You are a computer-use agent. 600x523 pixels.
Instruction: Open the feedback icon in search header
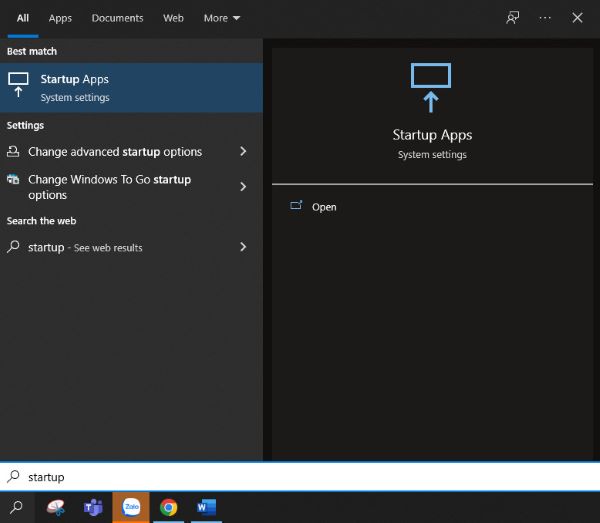(x=512, y=18)
